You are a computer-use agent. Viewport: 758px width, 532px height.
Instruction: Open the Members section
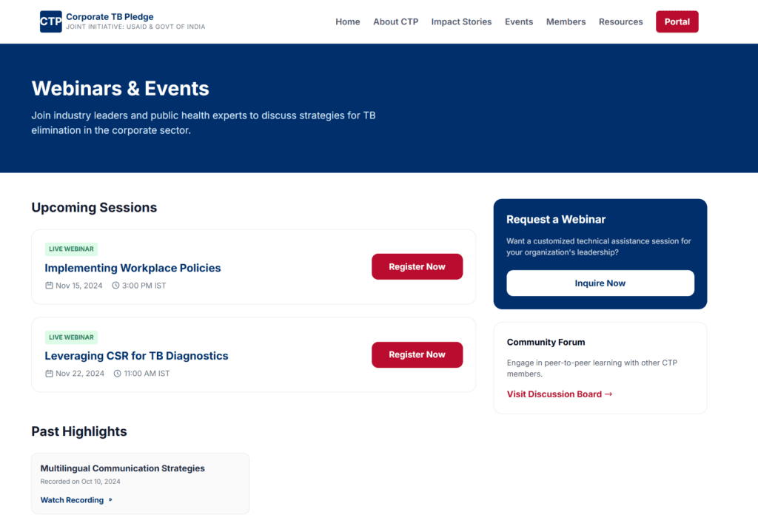566,21
